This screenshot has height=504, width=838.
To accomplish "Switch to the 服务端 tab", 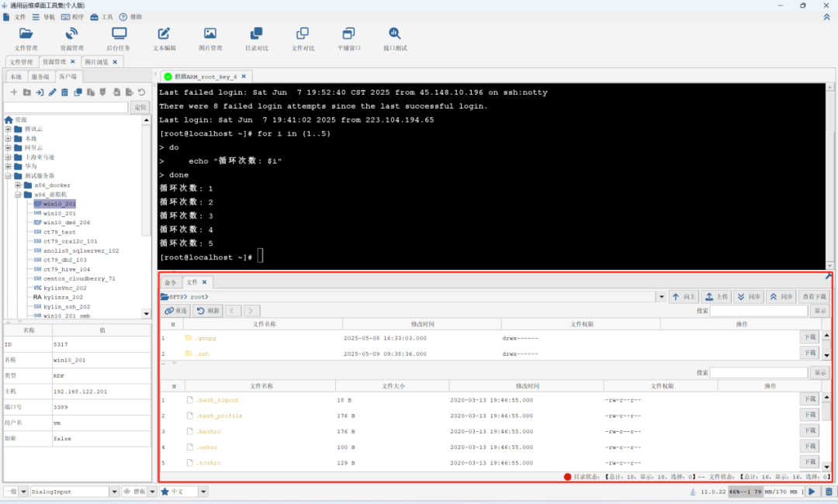I will click(x=40, y=77).
